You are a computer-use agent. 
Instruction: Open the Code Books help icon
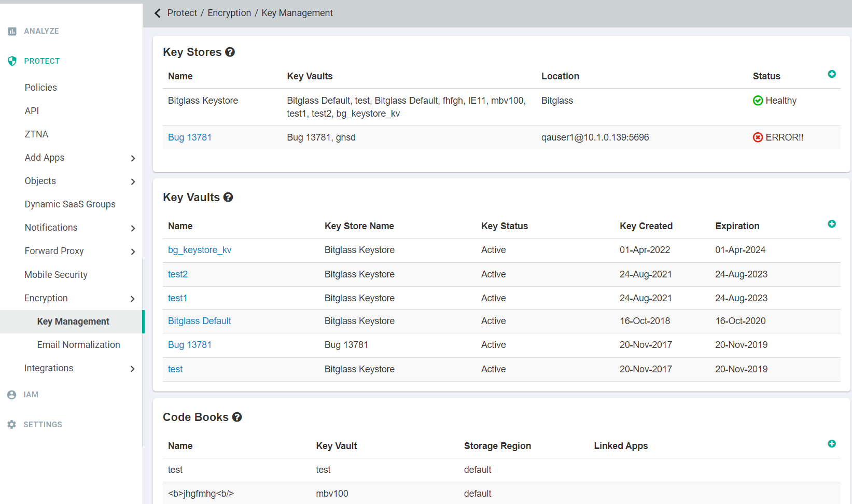[237, 417]
